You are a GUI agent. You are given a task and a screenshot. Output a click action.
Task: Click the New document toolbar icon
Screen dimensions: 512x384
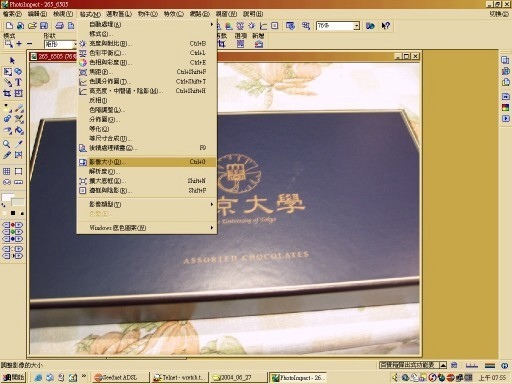tap(10, 26)
